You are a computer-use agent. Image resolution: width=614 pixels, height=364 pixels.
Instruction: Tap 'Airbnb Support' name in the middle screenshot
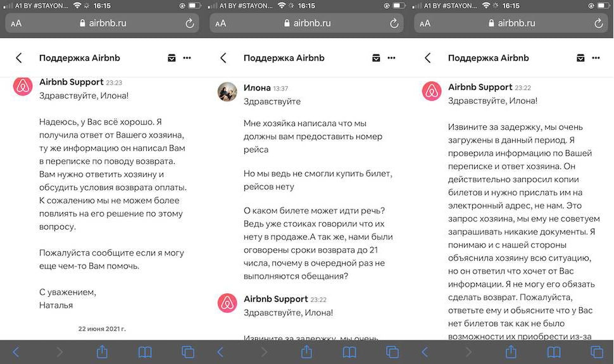(x=276, y=299)
